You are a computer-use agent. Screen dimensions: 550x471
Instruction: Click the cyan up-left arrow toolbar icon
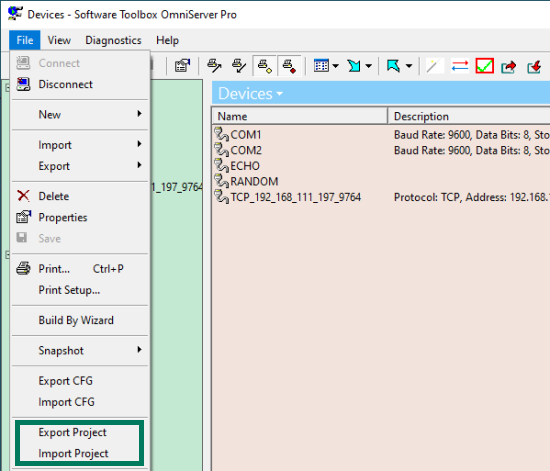pyautogui.click(x=394, y=66)
